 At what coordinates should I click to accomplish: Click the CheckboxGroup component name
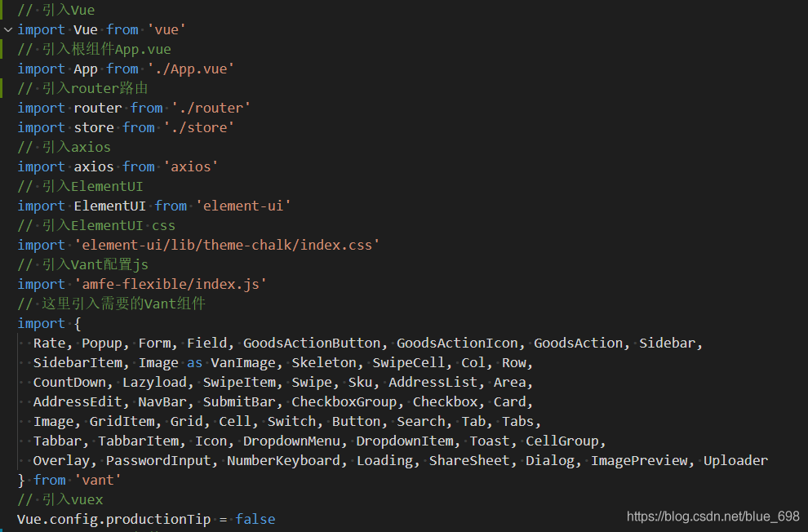tap(344, 401)
